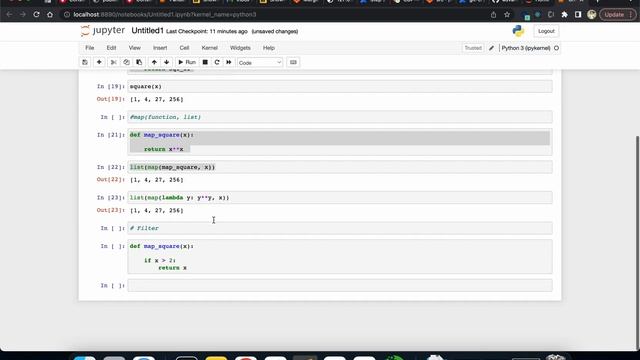Open the browser extensions puzzle icon

tap(564, 15)
